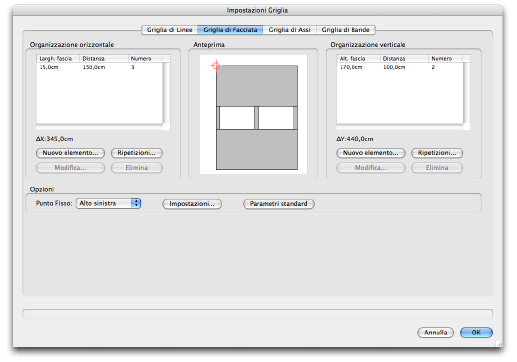This screenshot has height=362, width=517.
Task: Click Nuovo elemento under Organizzazione orizzontale
Action: click(x=70, y=153)
